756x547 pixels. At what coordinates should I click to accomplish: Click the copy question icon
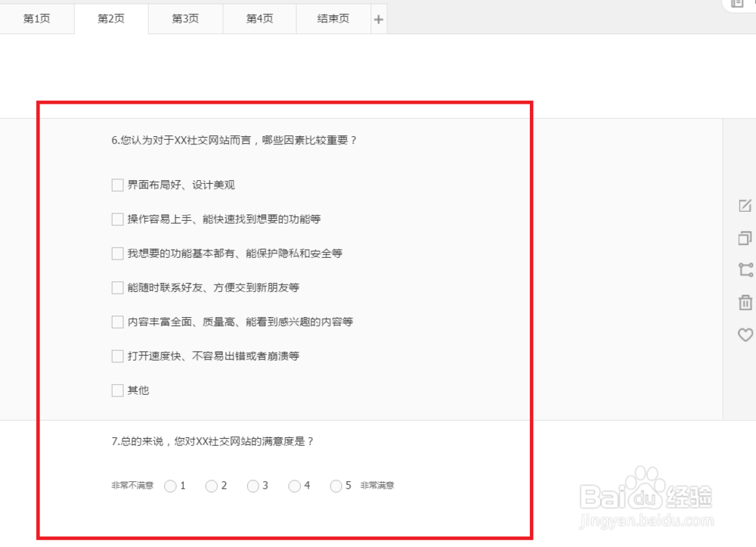click(744, 237)
